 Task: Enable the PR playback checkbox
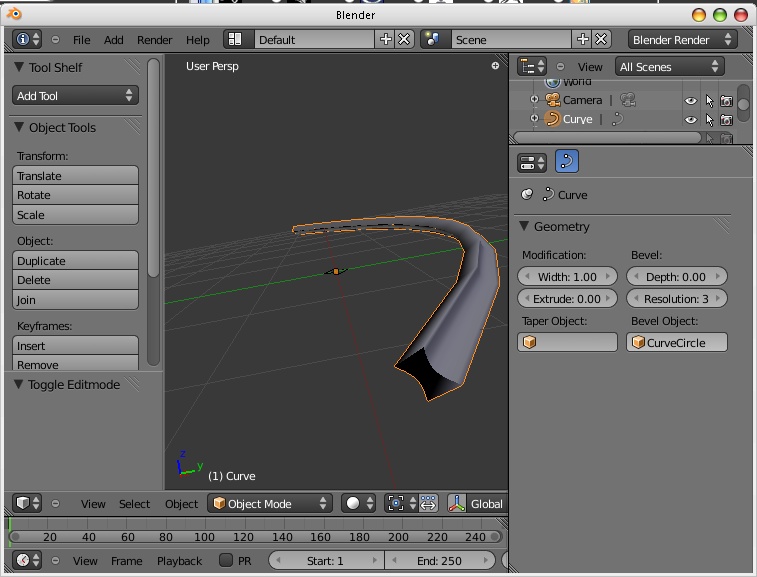coord(225,560)
